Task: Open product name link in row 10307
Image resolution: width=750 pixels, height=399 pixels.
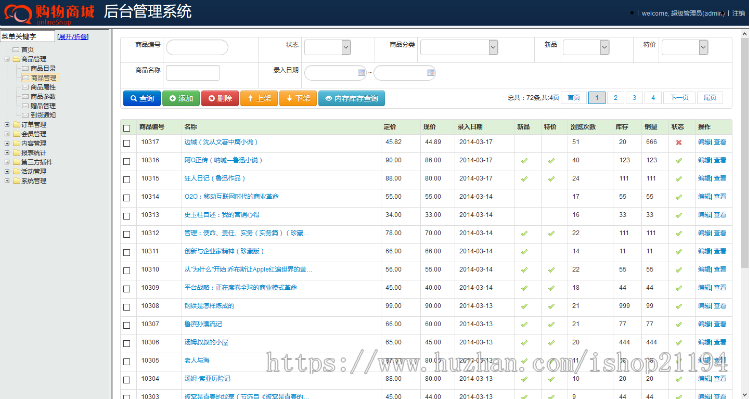Action: (203, 324)
